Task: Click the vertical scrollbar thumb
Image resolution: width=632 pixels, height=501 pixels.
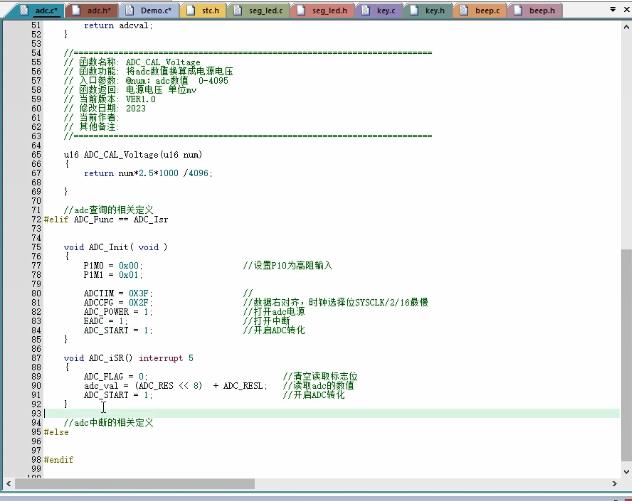Action: [x=626, y=355]
